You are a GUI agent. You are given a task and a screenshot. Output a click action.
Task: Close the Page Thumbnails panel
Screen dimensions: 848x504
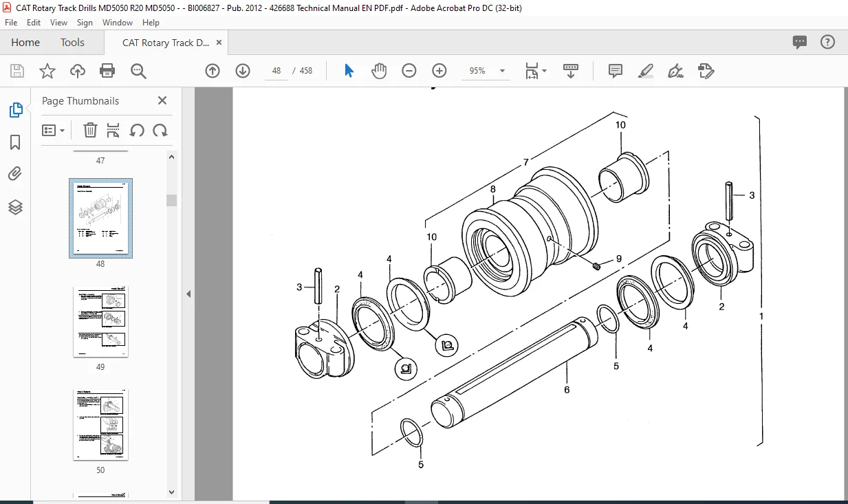162,100
